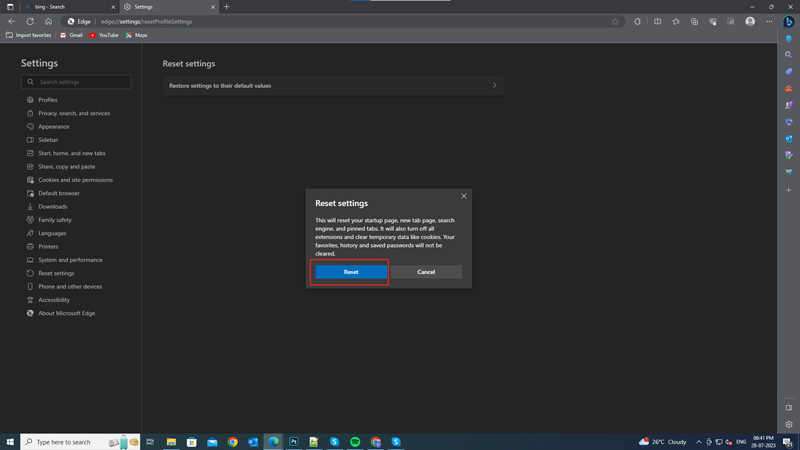Open the Favorites list icon
The image size is (800, 450).
pos(676,21)
